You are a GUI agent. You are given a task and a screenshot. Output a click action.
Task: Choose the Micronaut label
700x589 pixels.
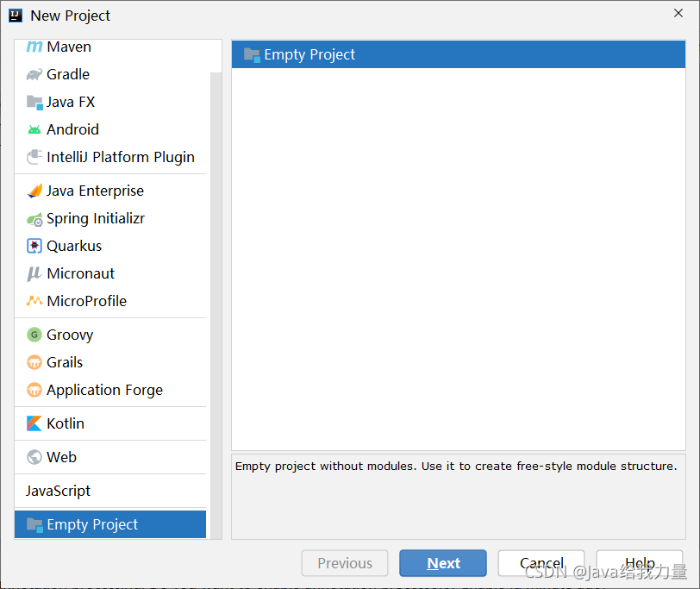tap(81, 273)
